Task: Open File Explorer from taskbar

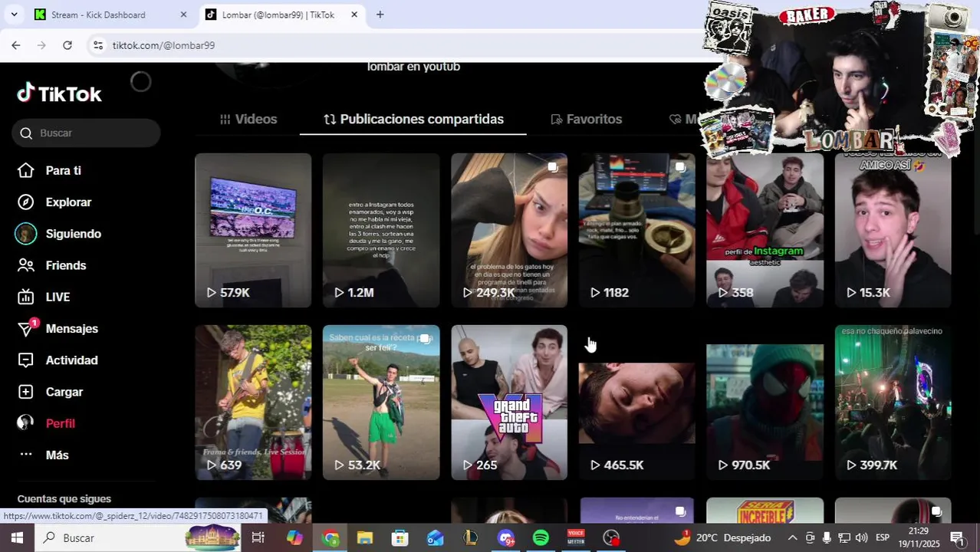Action: pos(365,537)
